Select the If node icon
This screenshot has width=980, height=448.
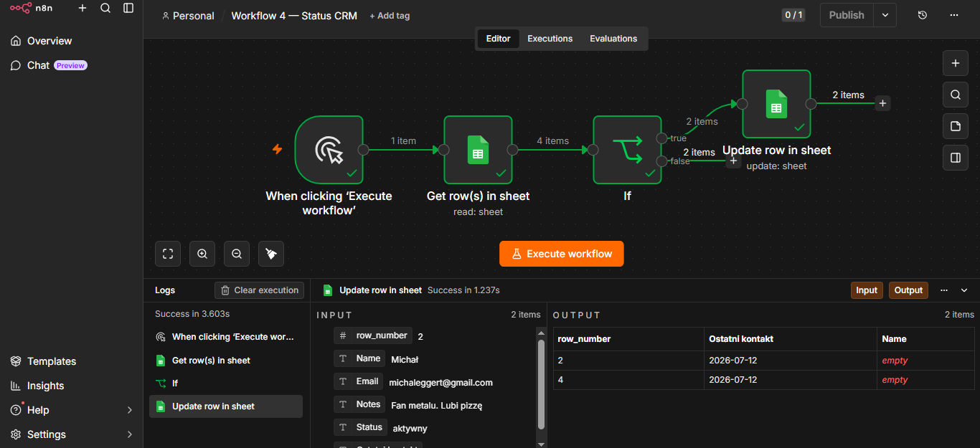[628, 150]
